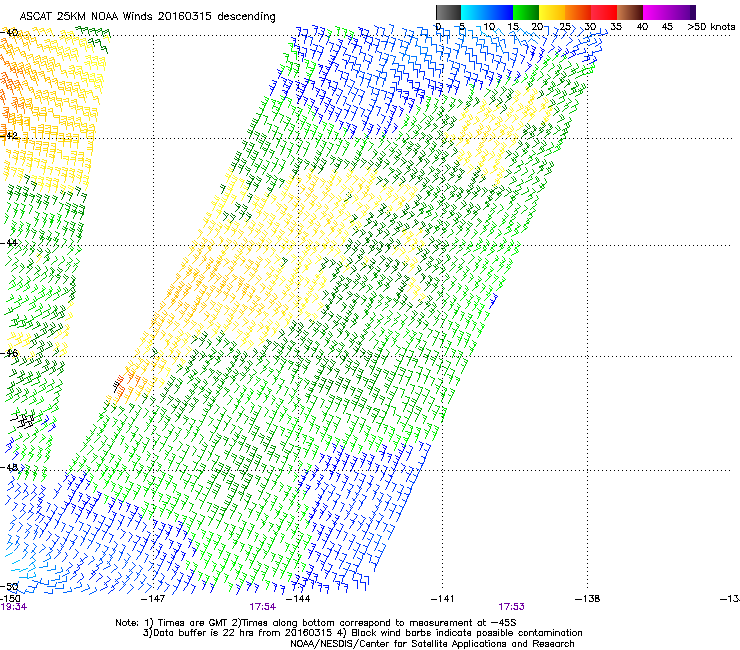Click the '-144' longitude label

298,599
